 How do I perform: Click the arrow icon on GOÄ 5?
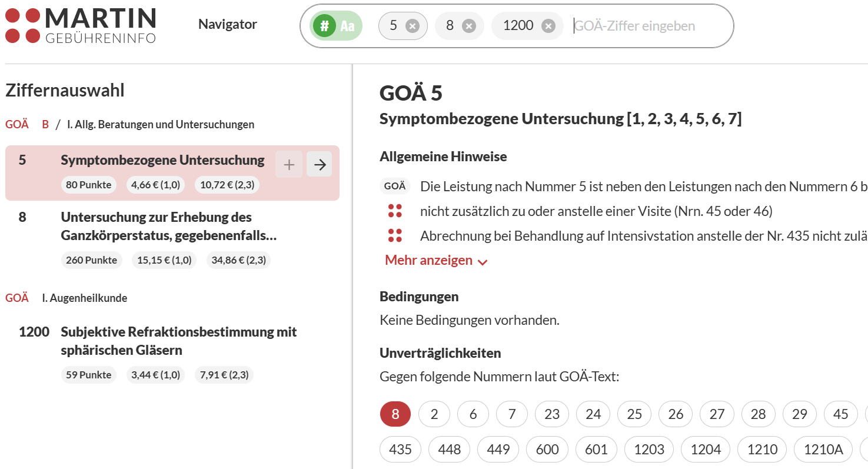click(x=320, y=165)
